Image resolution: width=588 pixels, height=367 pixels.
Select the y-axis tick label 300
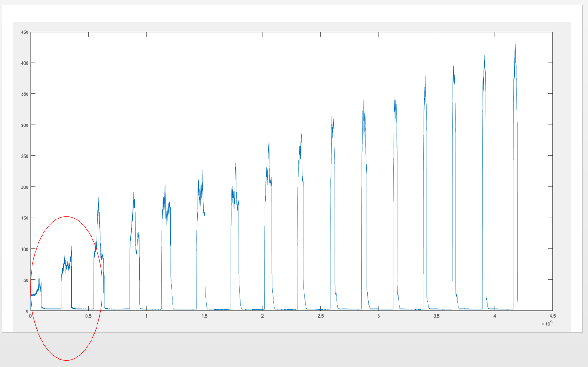tap(25, 125)
